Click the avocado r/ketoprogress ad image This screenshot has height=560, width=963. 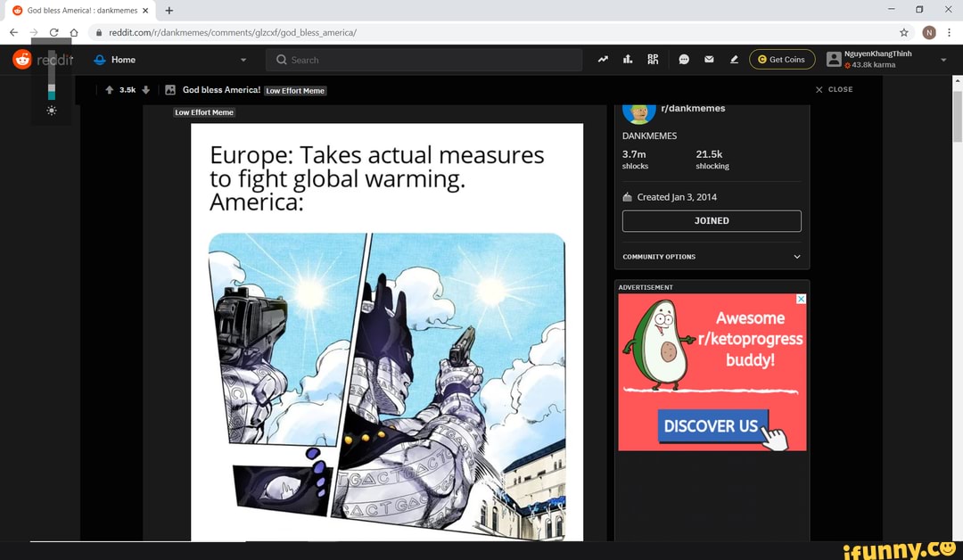(x=712, y=372)
